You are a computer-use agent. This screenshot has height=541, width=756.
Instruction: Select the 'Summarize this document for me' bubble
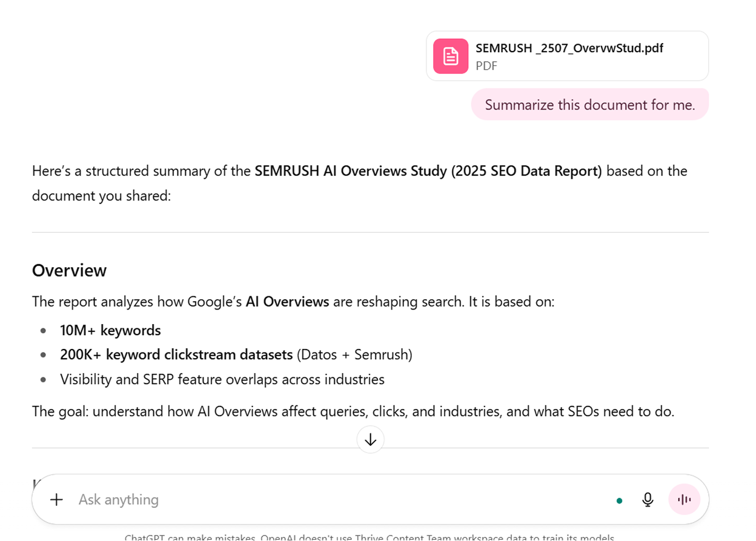pyautogui.click(x=589, y=104)
